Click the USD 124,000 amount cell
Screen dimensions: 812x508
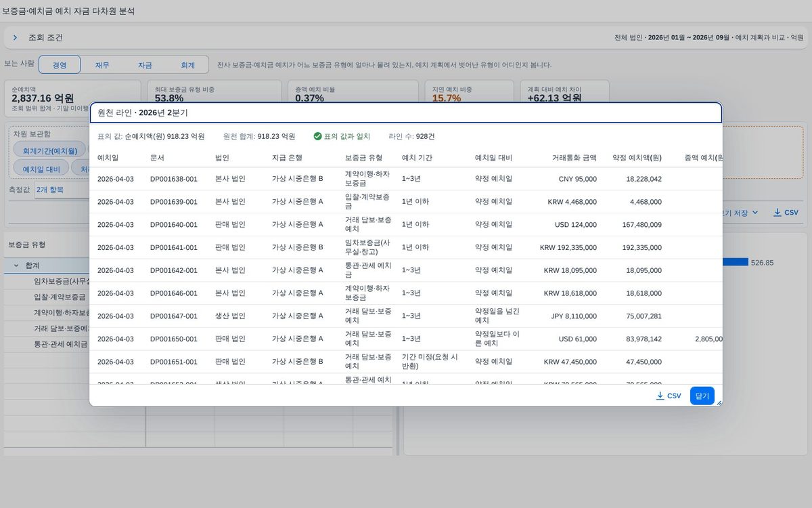574,225
